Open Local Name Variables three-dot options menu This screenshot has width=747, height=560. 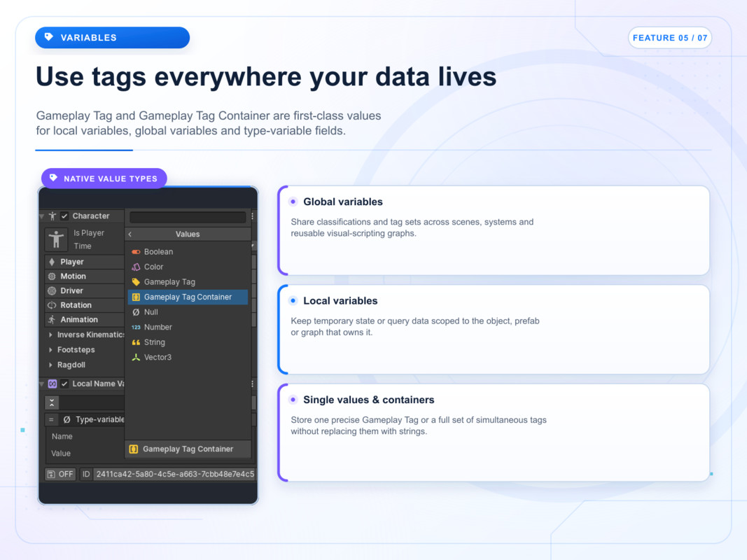coord(253,384)
